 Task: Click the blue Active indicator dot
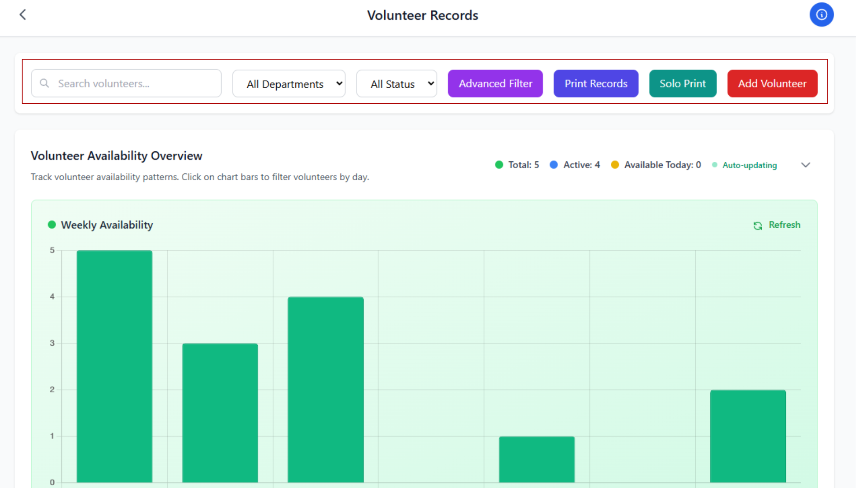(553, 165)
